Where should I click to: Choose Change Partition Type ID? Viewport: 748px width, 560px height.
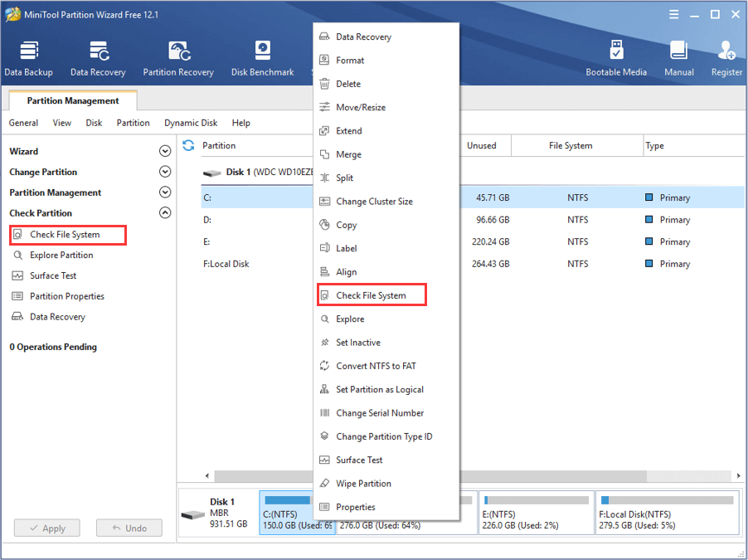pyautogui.click(x=386, y=436)
